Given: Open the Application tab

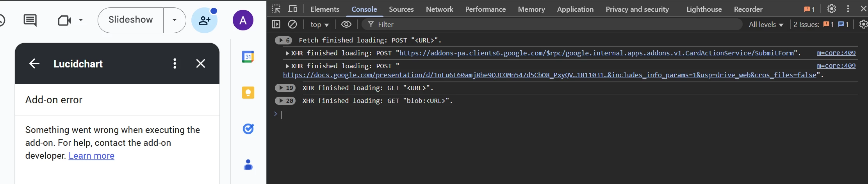Looking at the screenshot, I should coord(575,9).
